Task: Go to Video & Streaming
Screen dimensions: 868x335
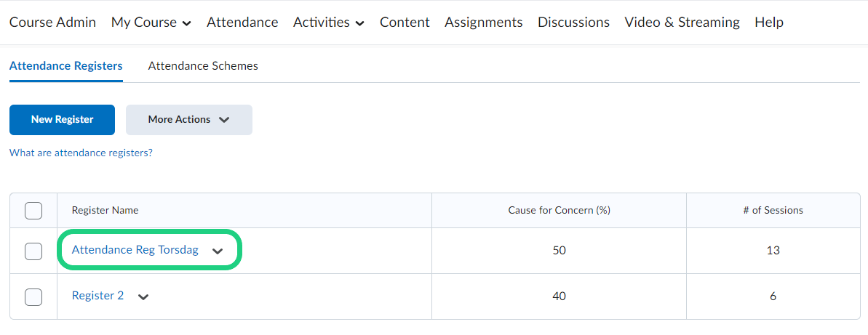Action: (x=682, y=23)
